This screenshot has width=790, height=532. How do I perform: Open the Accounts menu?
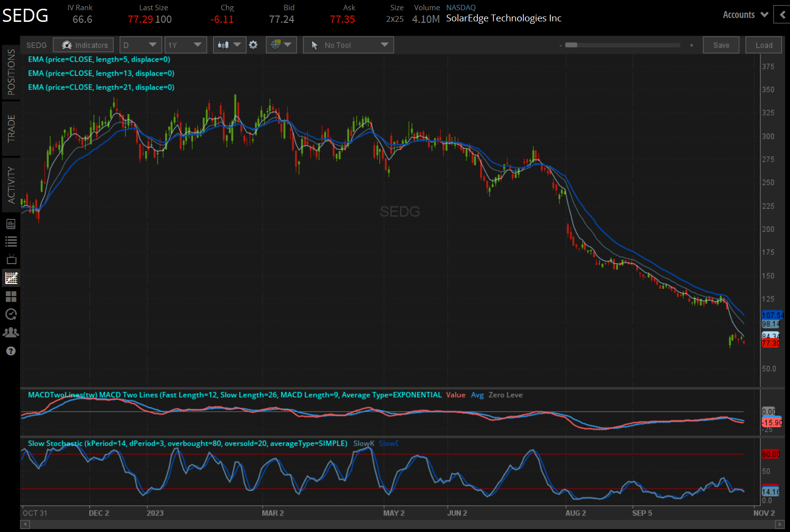point(744,15)
